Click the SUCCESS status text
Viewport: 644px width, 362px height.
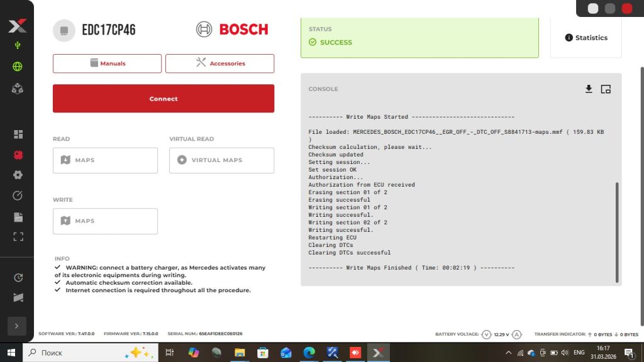point(336,42)
